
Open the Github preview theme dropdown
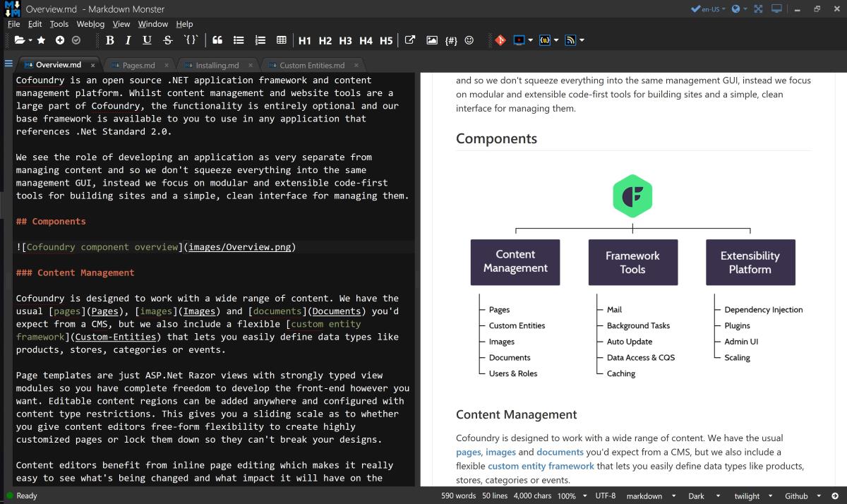pyautogui.click(x=803, y=496)
